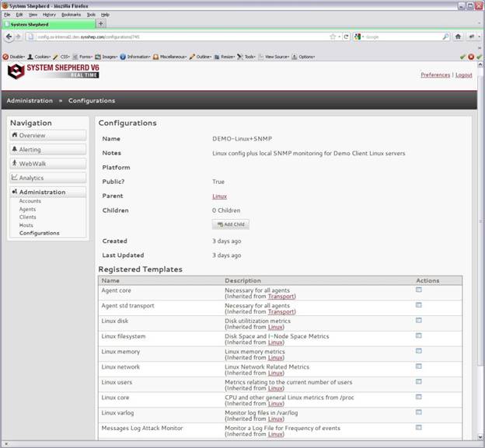Open Analytics in Navigation panel
This screenshot has height=448, width=485.
pyautogui.click(x=48, y=178)
